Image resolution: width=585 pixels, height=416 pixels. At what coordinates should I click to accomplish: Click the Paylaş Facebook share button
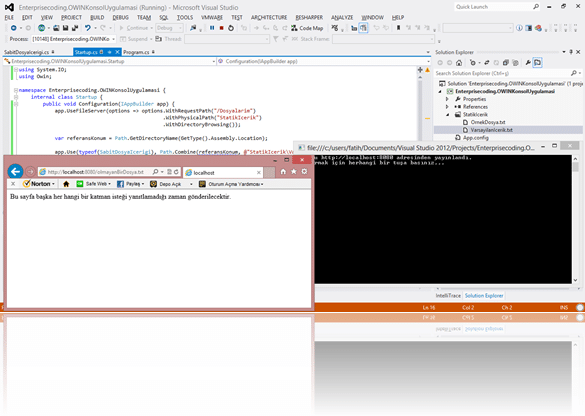point(131,184)
